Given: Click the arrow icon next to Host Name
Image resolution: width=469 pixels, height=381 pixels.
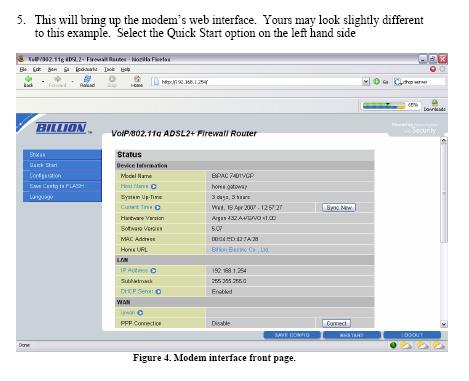Looking at the screenshot, I should [x=154, y=187].
